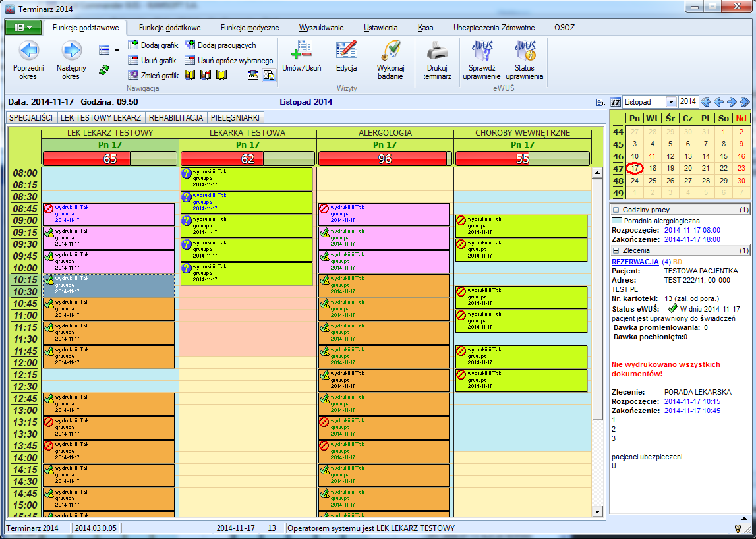Select the REHABILITACJA tab
756x539 pixels.
coord(176,118)
